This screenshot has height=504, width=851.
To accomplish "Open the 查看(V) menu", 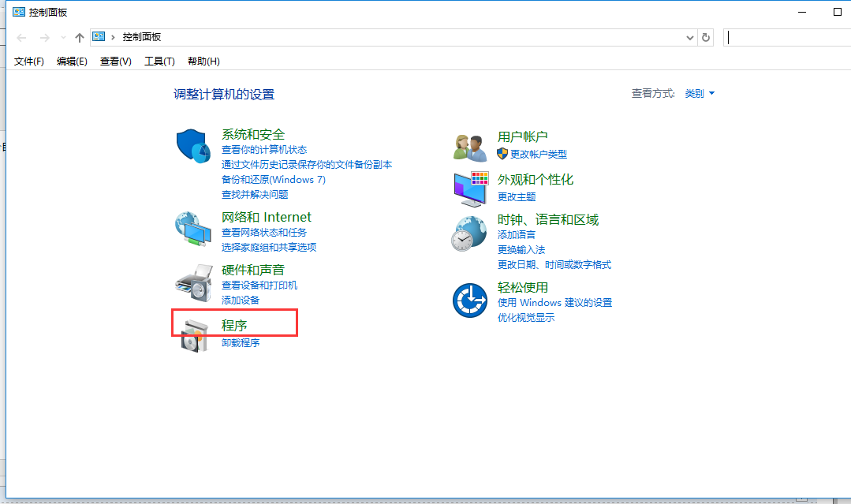I will (116, 62).
